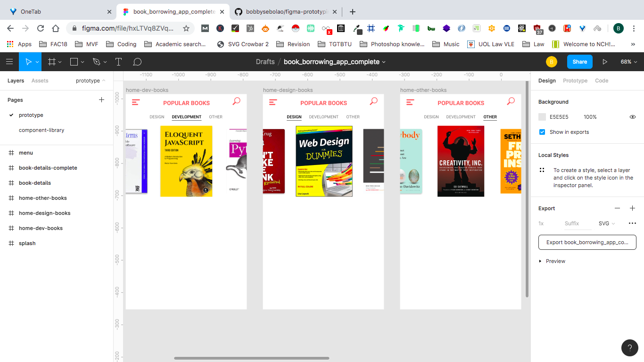Click the E5E5E5 background color swatch
The width and height of the screenshot is (644, 362).
click(x=542, y=117)
